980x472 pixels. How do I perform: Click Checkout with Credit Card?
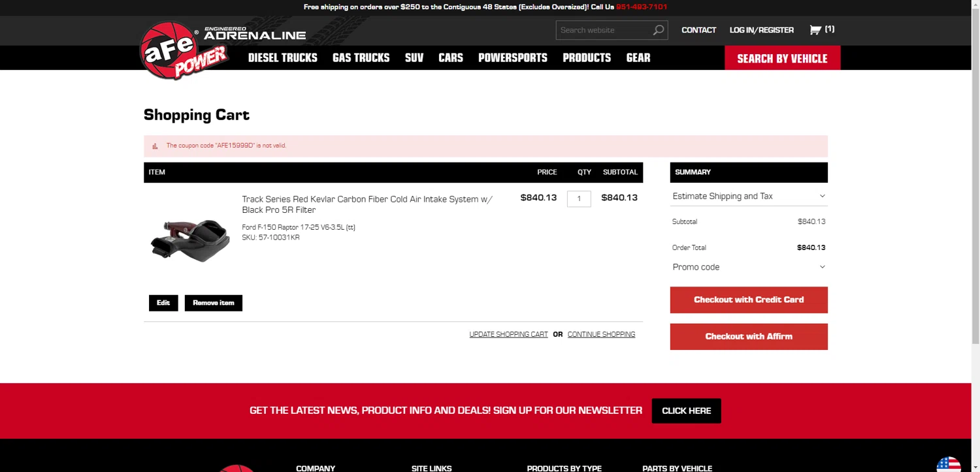[x=749, y=300]
